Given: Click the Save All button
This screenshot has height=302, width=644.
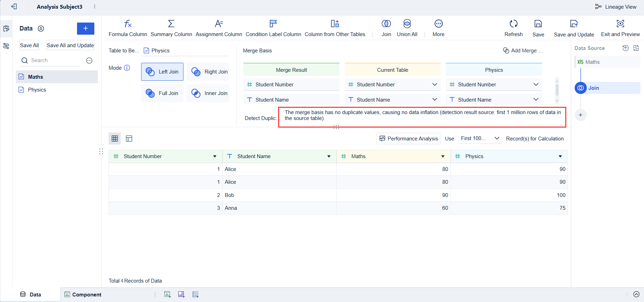Looking at the screenshot, I should click(29, 45).
